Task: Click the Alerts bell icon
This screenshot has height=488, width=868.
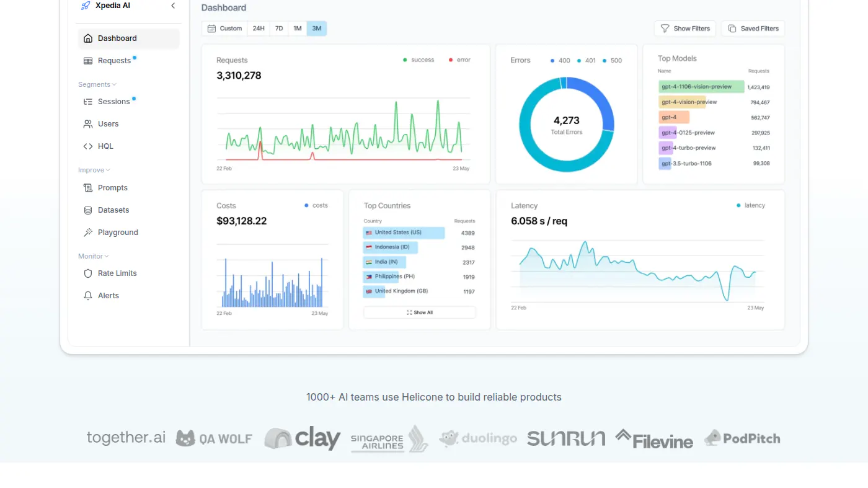Action: coord(88,296)
